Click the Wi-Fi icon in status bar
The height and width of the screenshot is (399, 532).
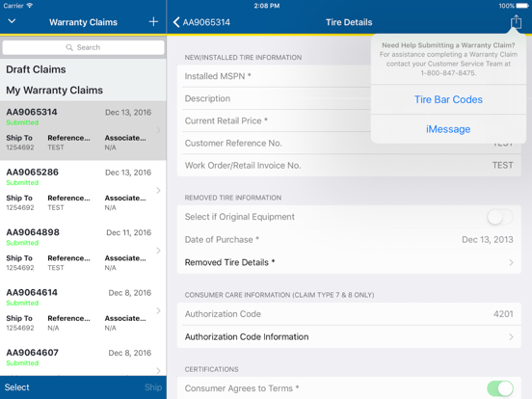click(x=30, y=6)
